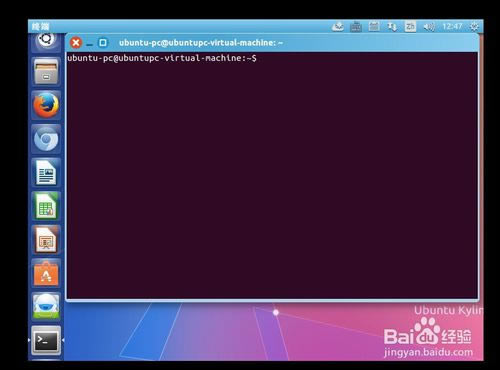This screenshot has height=370, width=500.
Task: Launch Firefox web browser
Action: point(46,105)
